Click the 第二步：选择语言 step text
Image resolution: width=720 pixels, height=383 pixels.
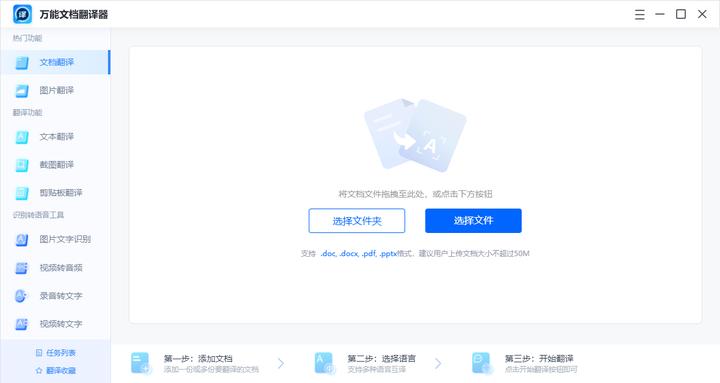click(382, 358)
